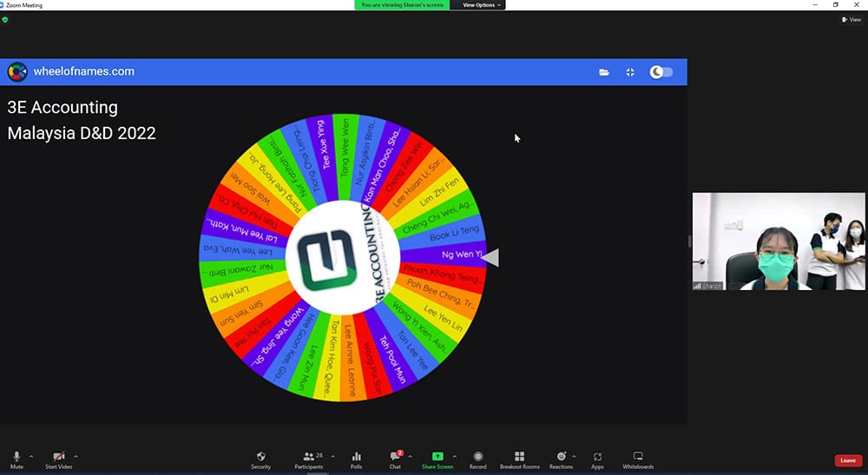
Task: Expand audio options arrow beside Mute
Action: tap(31, 456)
